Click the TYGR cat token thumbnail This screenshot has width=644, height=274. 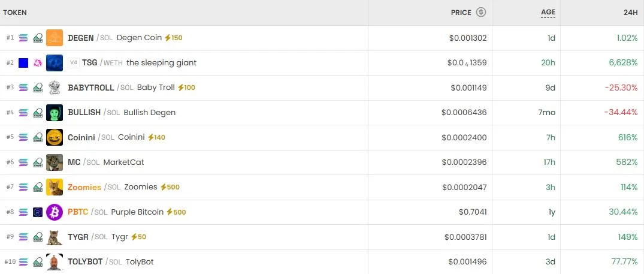click(x=54, y=237)
